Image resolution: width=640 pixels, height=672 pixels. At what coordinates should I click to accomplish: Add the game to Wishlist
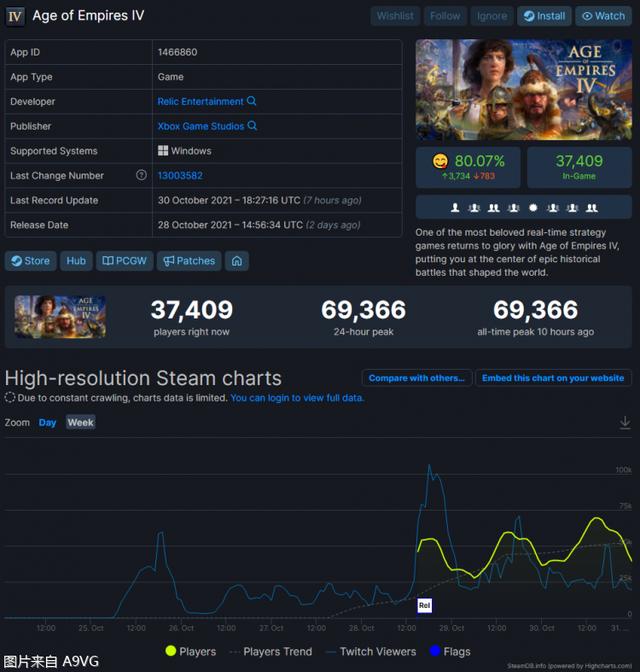[395, 16]
